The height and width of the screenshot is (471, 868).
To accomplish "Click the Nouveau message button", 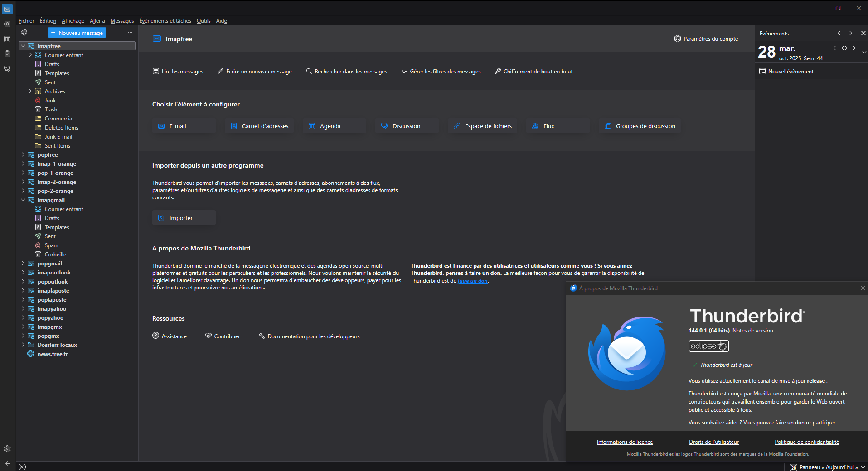I will pyautogui.click(x=77, y=33).
